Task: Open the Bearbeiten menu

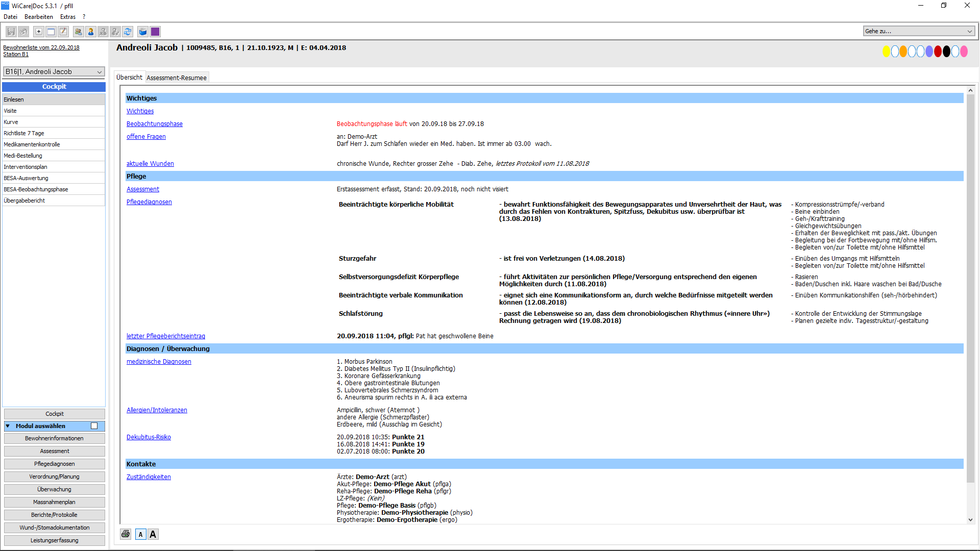Action: [x=39, y=17]
